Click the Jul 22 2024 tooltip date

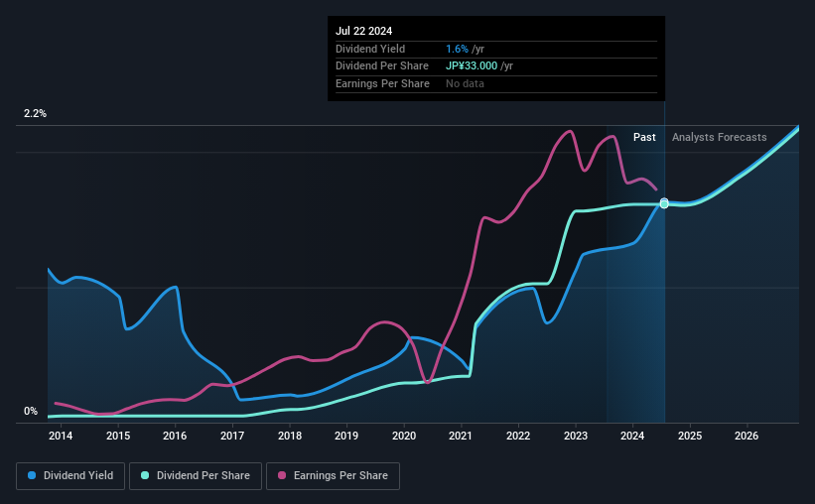coord(364,31)
